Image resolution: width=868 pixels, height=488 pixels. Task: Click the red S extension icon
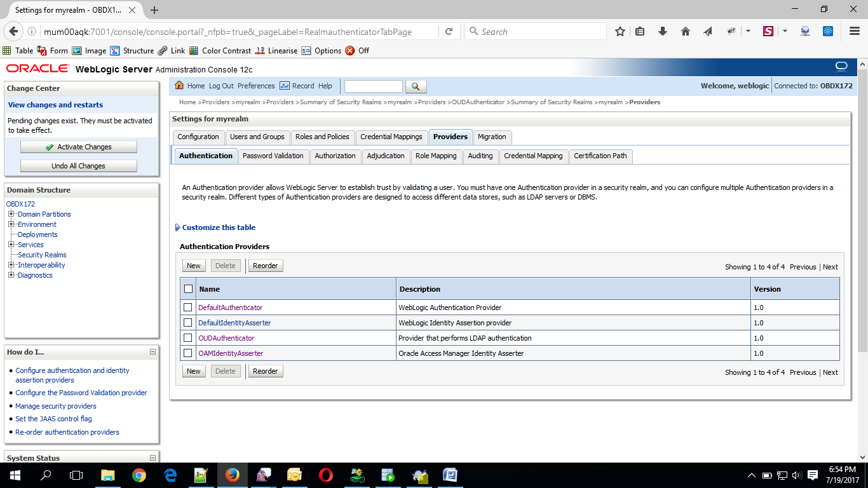768,31
